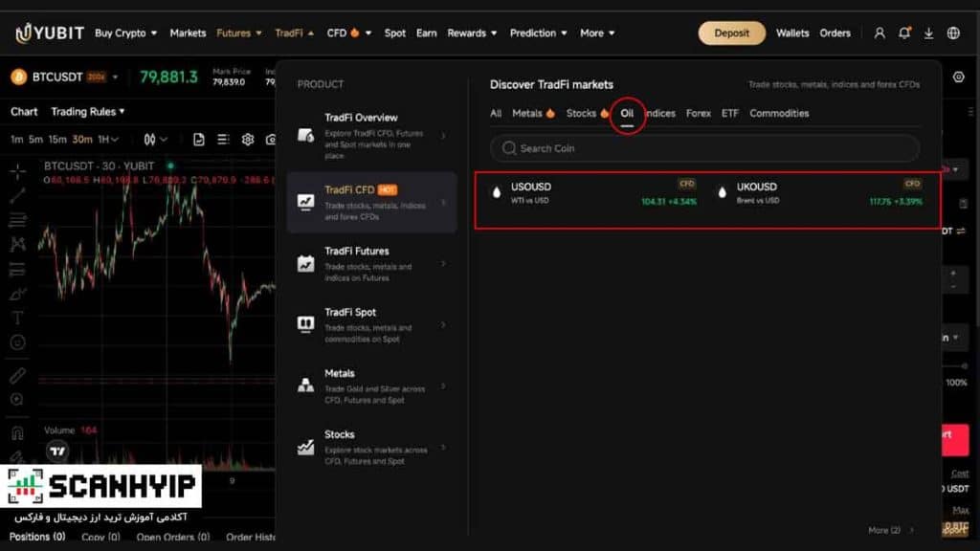Expand the Futures menu
980x551 pixels.
pos(238,33)
